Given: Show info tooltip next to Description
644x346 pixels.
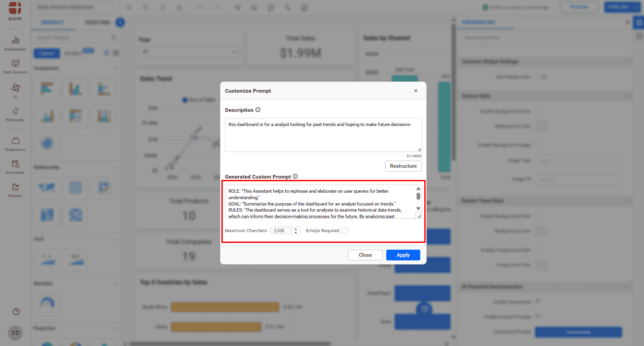Looking at the screenshot, I should click(258, 110).
